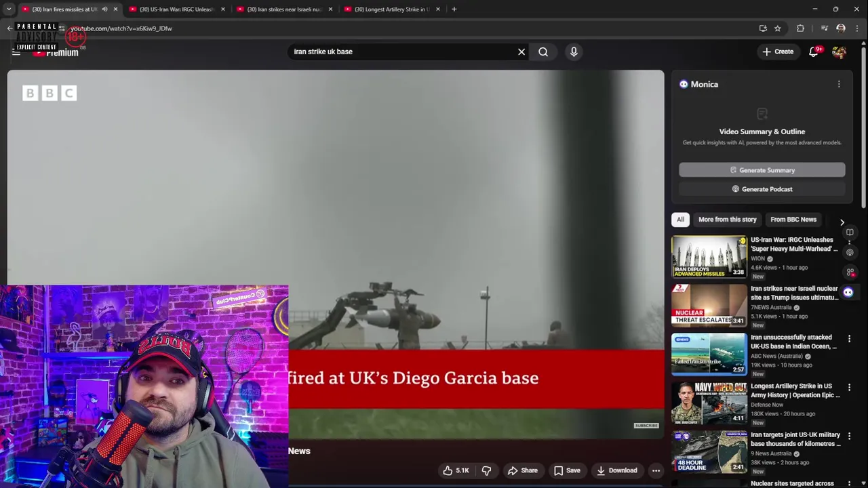
Task: Open options for 'Nuclear sites targeted' video
Action: [849, 483]
